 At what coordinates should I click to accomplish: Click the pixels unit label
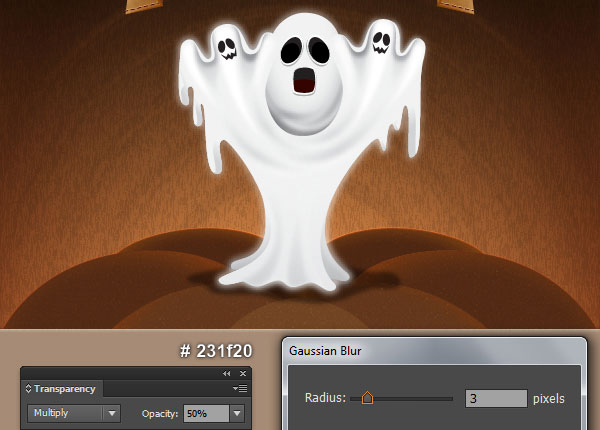click(549, 399)
